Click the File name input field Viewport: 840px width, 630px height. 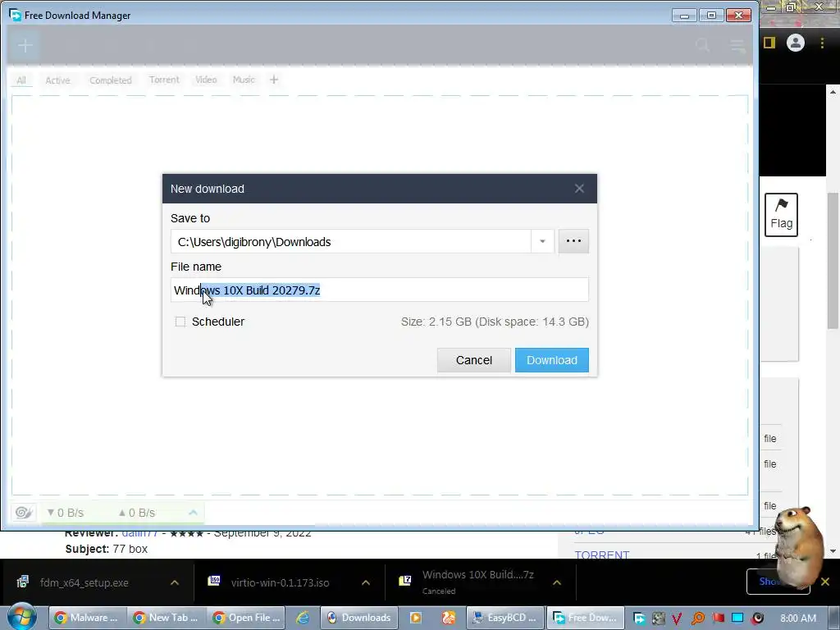click(379, 290)
